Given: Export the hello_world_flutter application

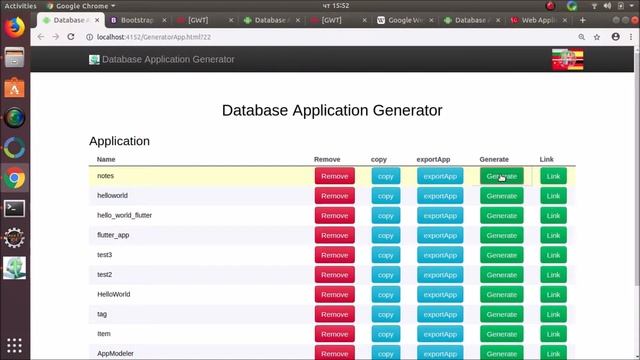Looking at the screenshot, I should tap(440, 216).
